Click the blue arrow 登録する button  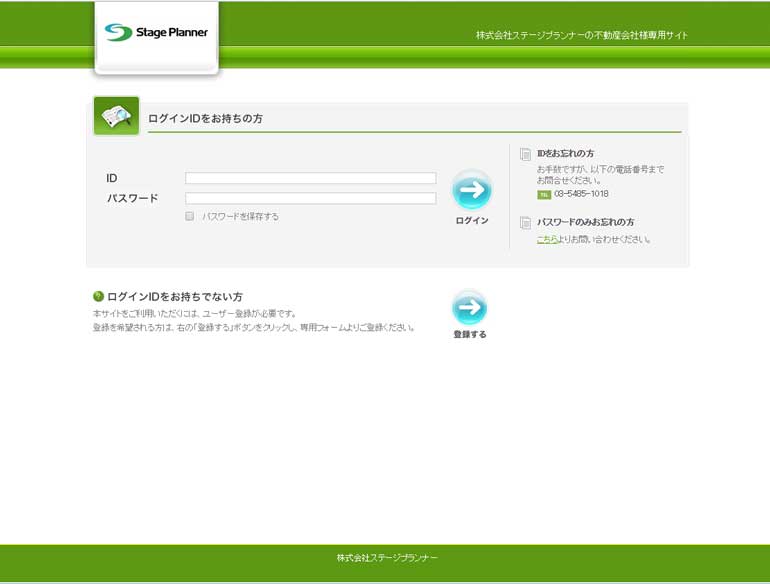pyautogui.click(x=469, y=307)
